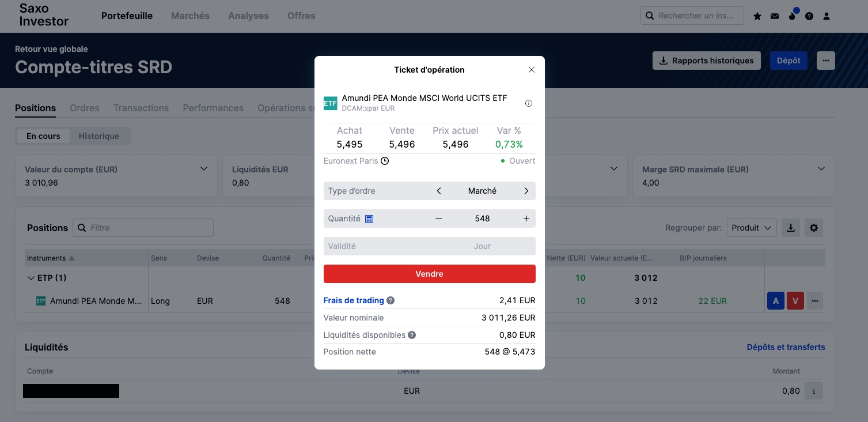Edit the quantity value 548 in ticket
The height and width of the screenshot is (422, 868).
(483, 218)
